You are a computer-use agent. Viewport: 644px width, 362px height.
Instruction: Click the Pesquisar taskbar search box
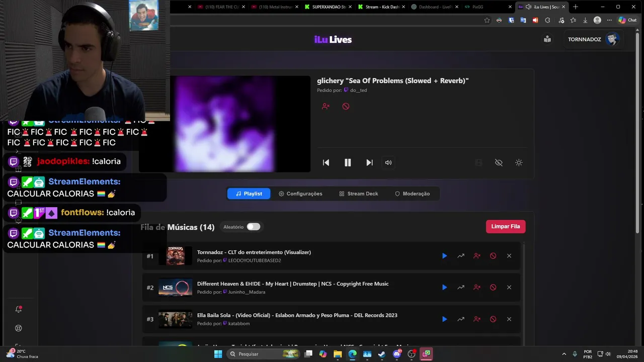[264, 354]
